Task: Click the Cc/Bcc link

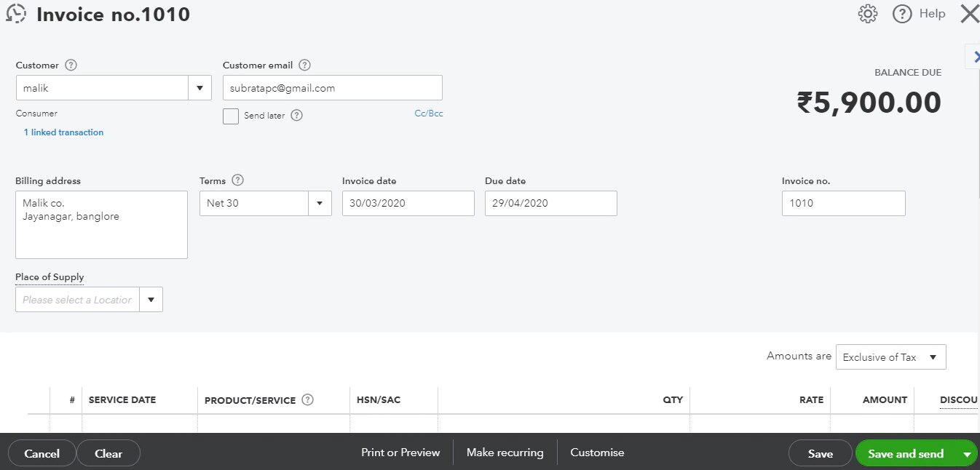Action: pos(428,113)
